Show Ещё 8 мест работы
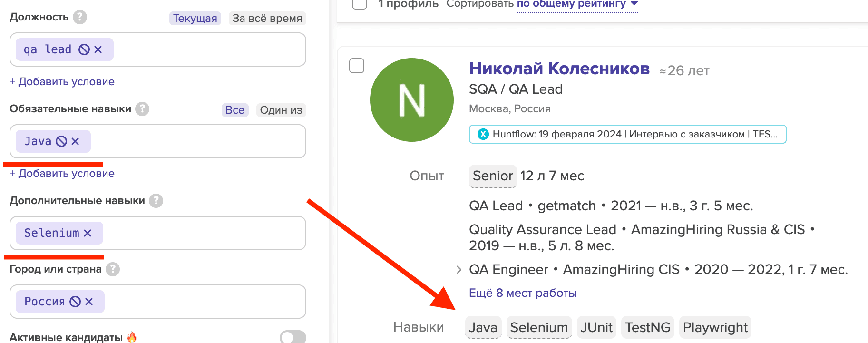This screenshot has height=343, width=868. coord(523,293)
